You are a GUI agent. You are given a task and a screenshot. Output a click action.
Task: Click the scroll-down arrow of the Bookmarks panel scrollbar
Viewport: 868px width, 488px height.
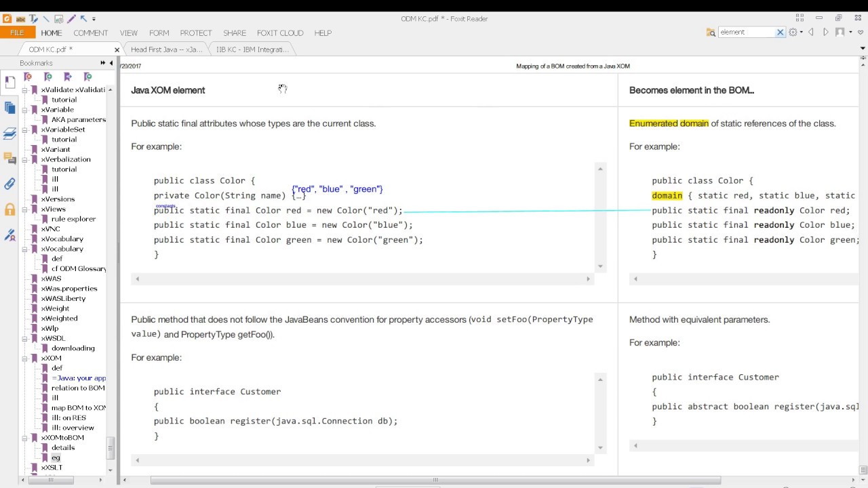pyautogui.click(x=111, y=469)
